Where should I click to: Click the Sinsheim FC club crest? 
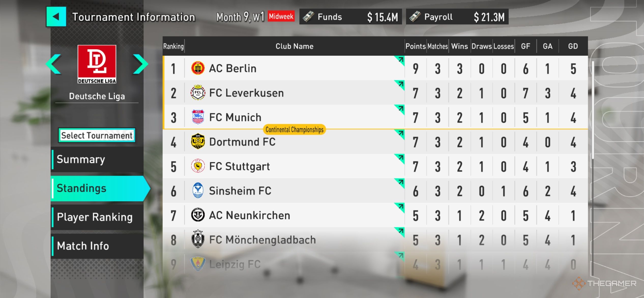(x=198, y=191)
